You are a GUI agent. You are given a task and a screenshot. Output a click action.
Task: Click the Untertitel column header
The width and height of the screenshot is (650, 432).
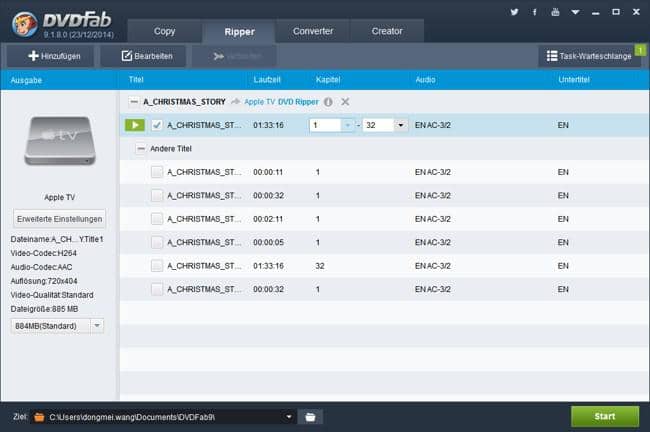pyautogui.click(x=574, y=80)
